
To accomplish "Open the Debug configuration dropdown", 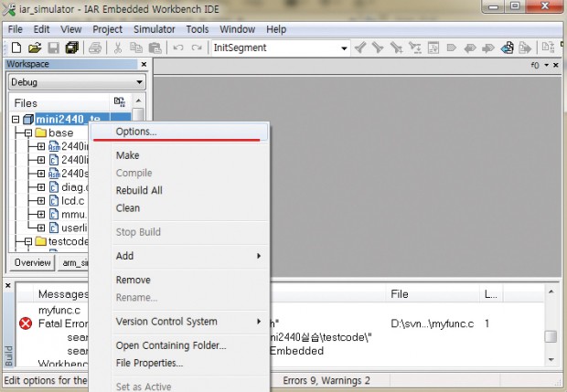I will 139,82.
